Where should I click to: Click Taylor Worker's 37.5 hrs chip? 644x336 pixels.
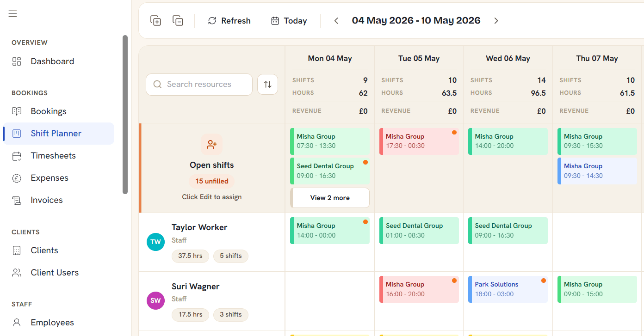191,256
